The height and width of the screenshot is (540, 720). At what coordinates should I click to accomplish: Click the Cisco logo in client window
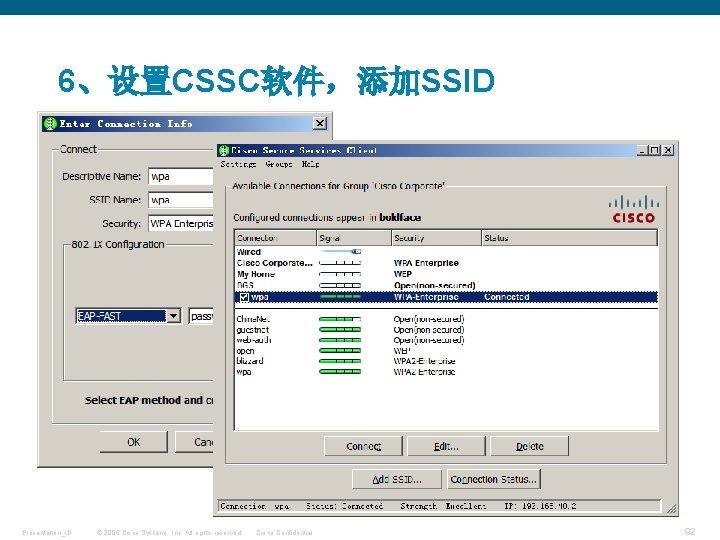coord(634,209)
